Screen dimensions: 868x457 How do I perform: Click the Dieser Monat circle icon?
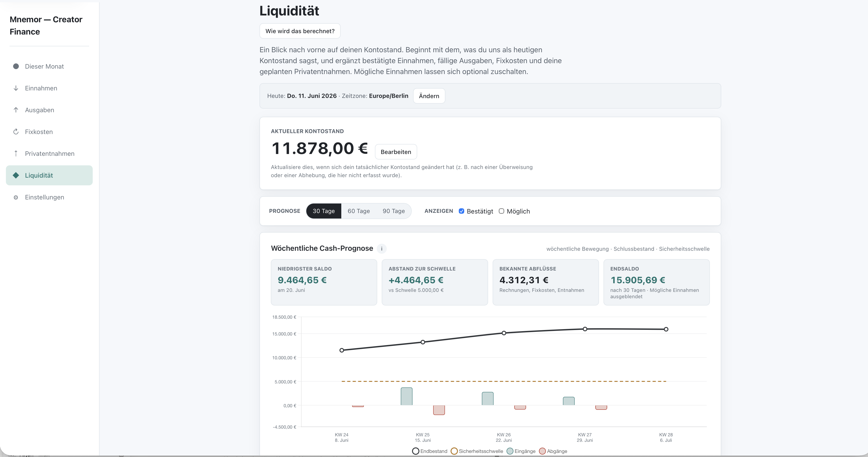(x=16, y=66)
